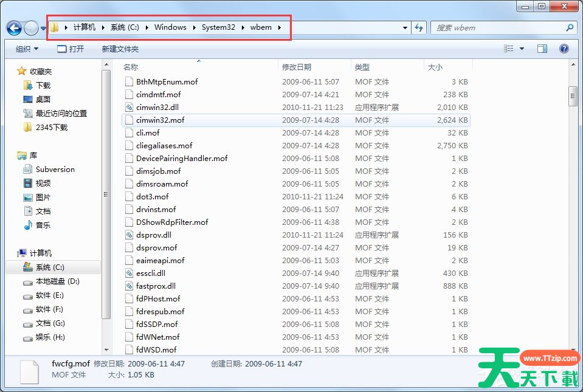Click the System32 breadcrumb segment
Screen dimensions: 583x392
tap(218, 27)
